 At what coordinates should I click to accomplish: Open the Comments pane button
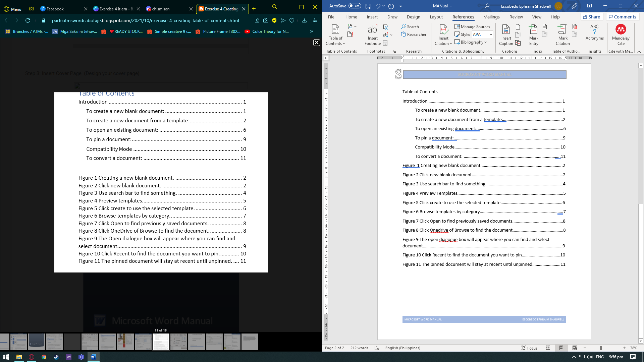622,17
